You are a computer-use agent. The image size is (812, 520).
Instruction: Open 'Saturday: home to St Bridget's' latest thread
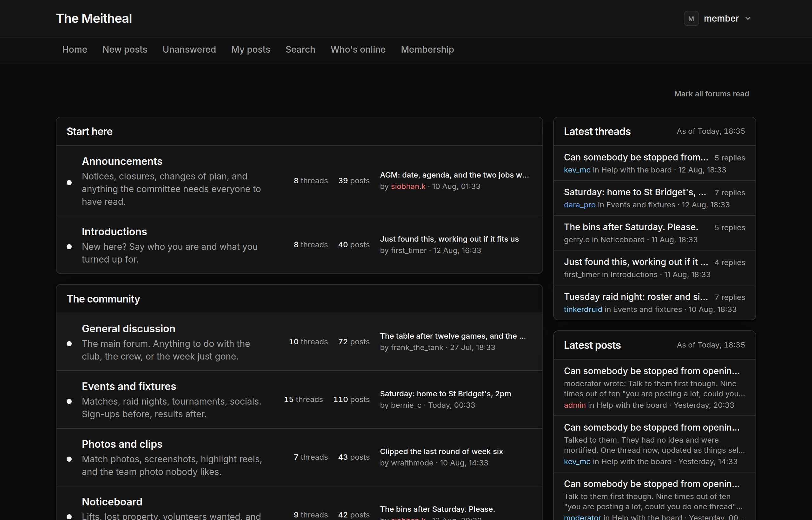click(x=635, y=192)
